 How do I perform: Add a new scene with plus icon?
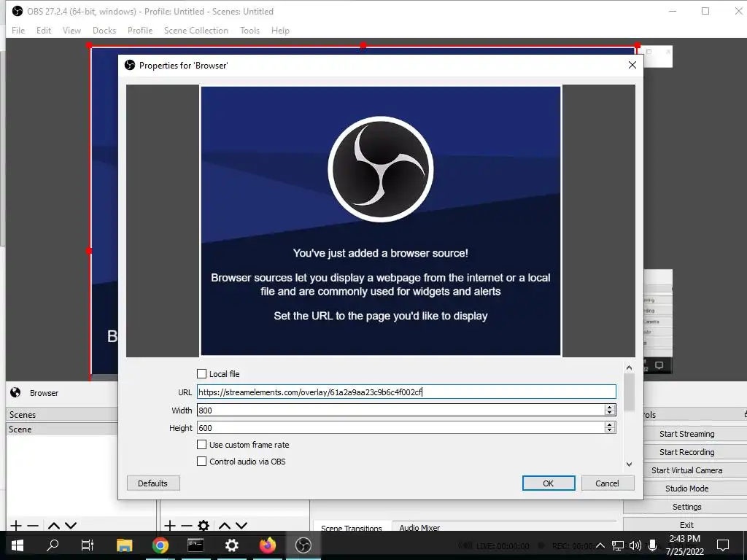pos(16,526)
